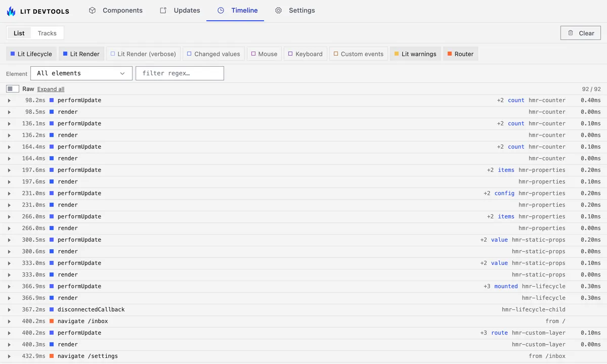The image size is (607, 364).
Task: Check the Raw checkbox
Action: [13, 89]
